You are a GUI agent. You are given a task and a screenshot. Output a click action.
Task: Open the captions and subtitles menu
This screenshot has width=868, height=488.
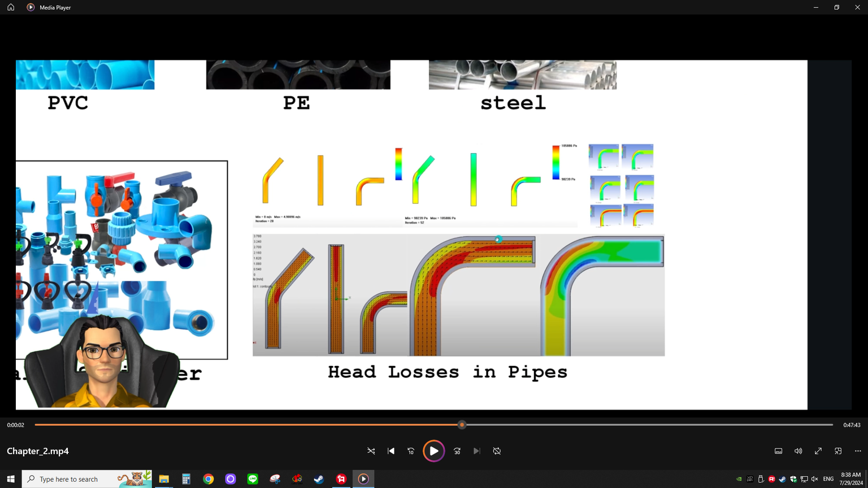tap(778, 451)
